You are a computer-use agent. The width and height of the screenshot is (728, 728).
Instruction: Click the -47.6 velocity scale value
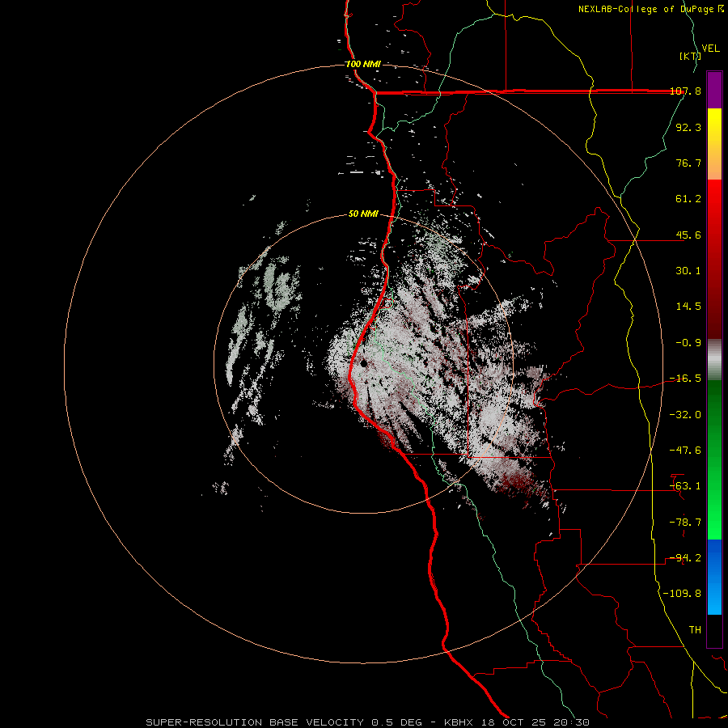(685, 451)
